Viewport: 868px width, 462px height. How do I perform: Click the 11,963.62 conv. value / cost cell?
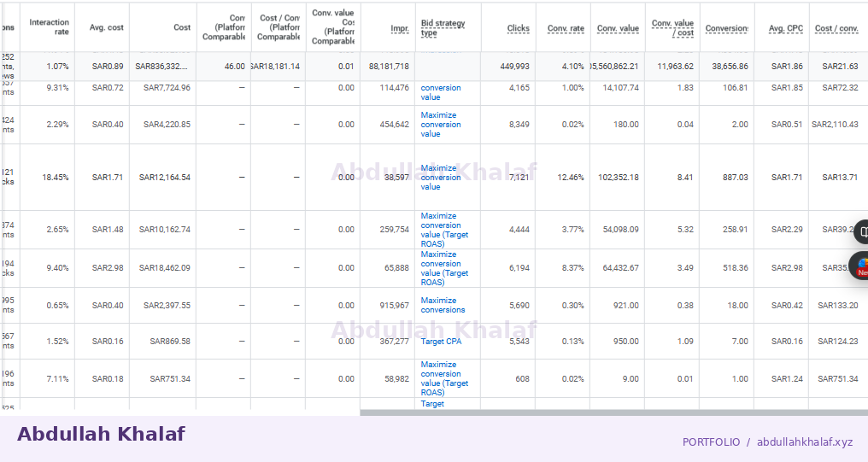[x=676, y=67]
